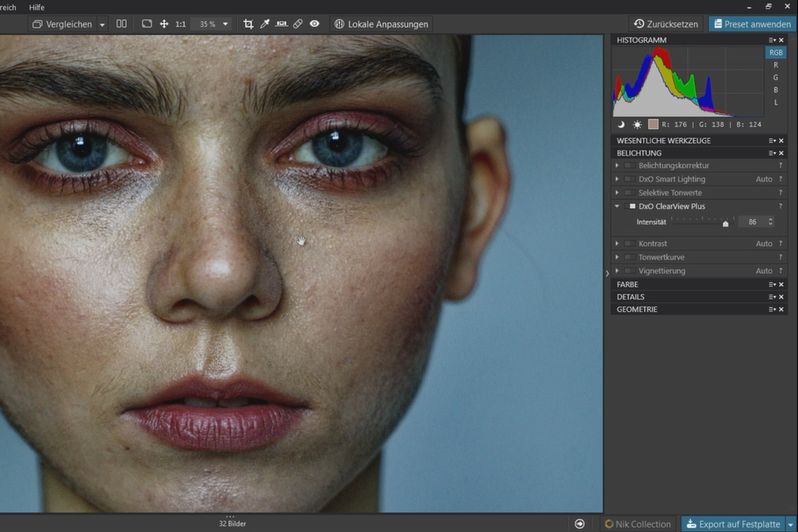Expand Belichtungskorrektur section
Viewport: 798px width, 532px height.
pyautogui.click(x=617, y=166)
